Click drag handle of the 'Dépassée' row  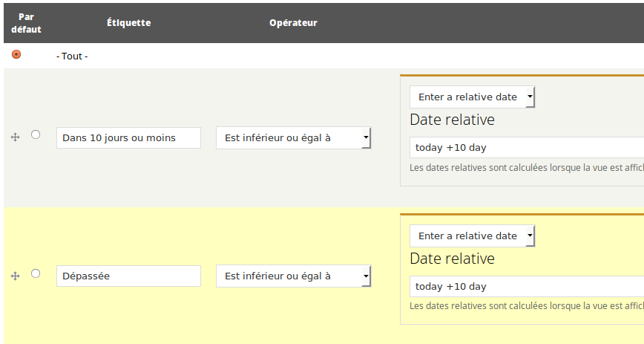[x=15, y=276]
